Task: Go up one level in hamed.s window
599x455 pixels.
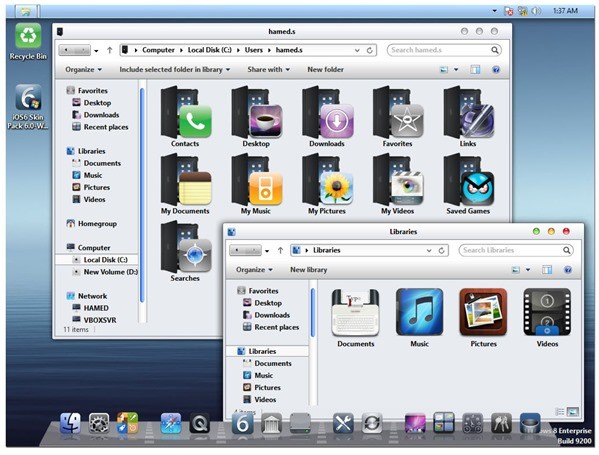Action: 110,50
